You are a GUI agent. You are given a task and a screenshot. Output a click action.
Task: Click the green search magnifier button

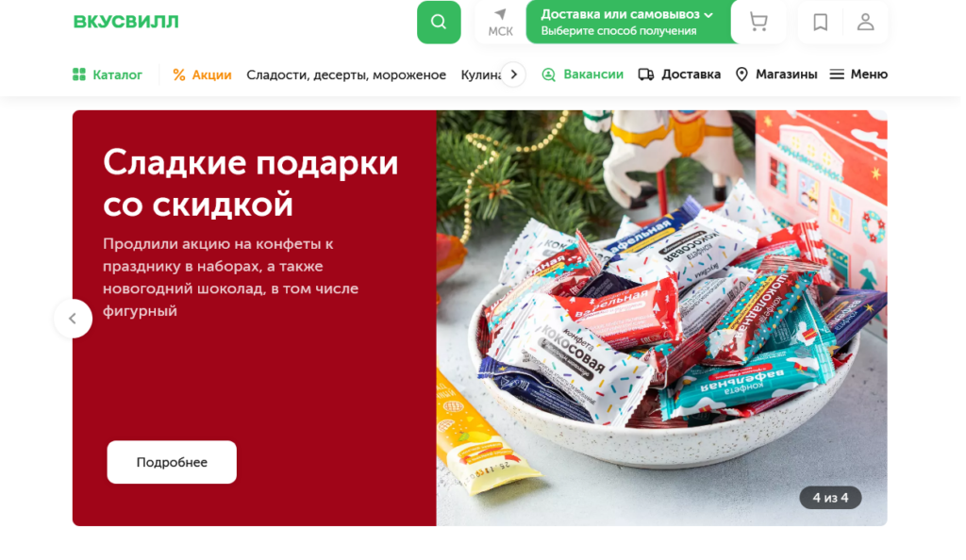(441, 22)
